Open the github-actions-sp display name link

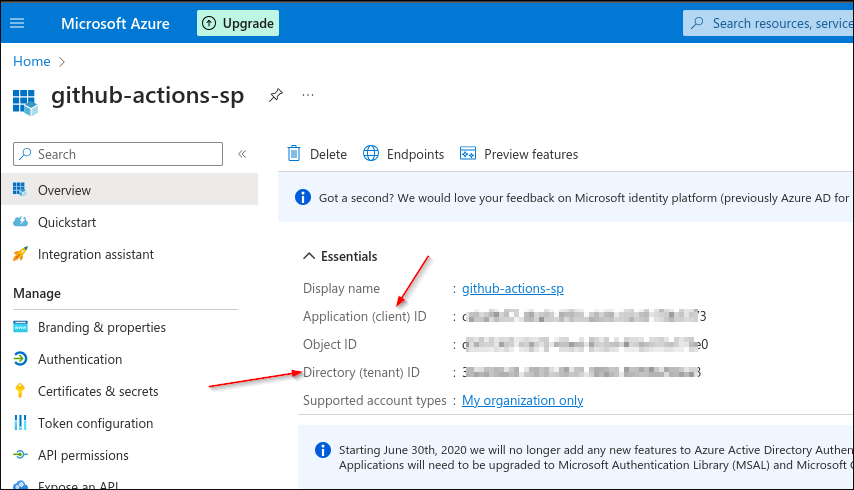click(x=513, y=289)
